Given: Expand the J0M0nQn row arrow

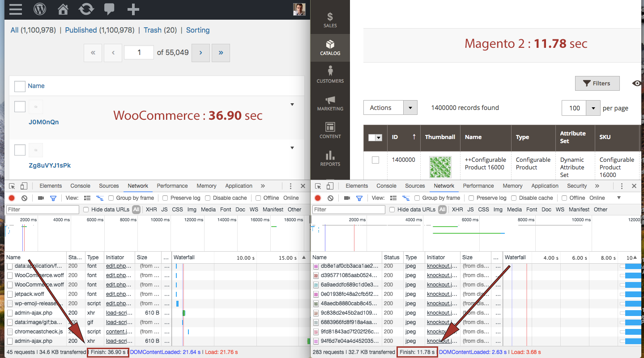Looking at the screenshot, I should (x=292, y=105).
